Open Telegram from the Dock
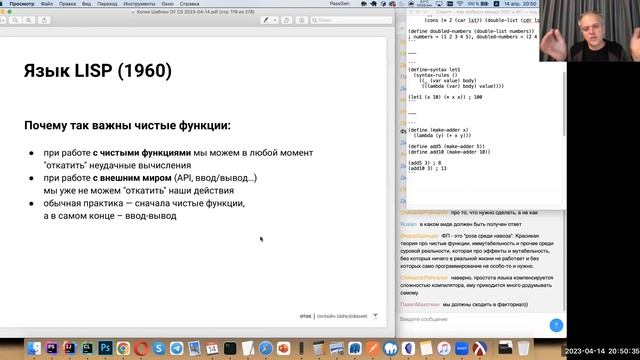This screenshot has height=360, width=640. tap(177, 348)
